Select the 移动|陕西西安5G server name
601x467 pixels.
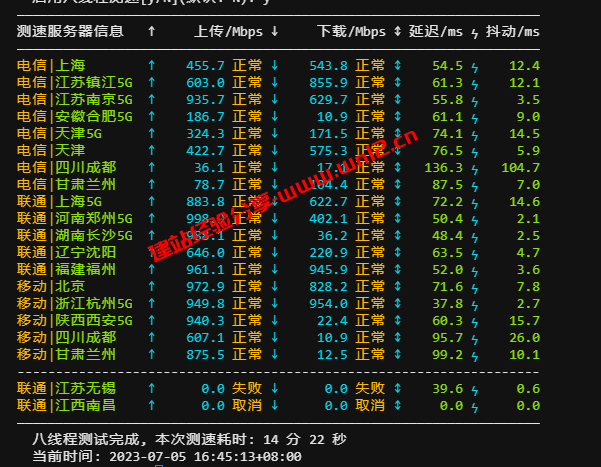coord(75,321)
